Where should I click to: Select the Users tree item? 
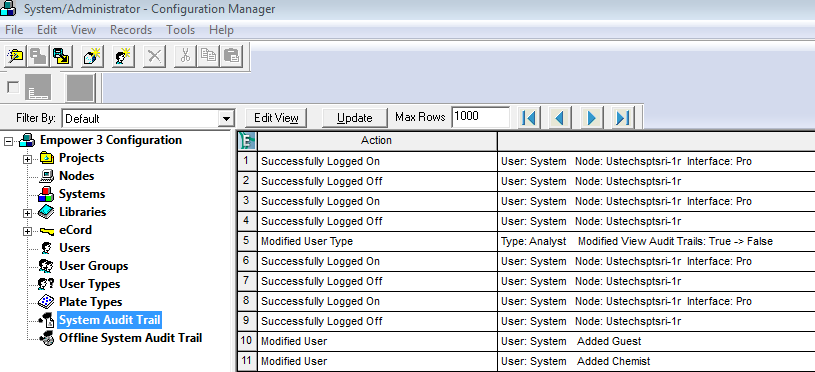pos(75,248)
